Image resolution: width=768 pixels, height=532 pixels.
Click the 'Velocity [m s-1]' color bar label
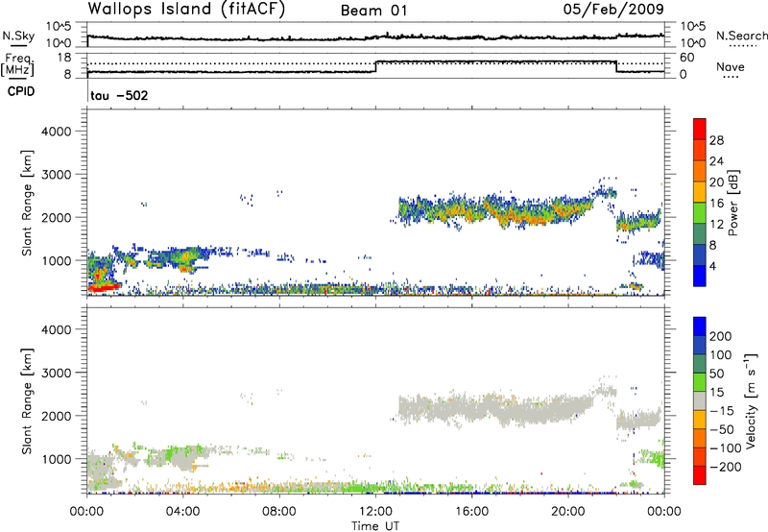[751, 400]
